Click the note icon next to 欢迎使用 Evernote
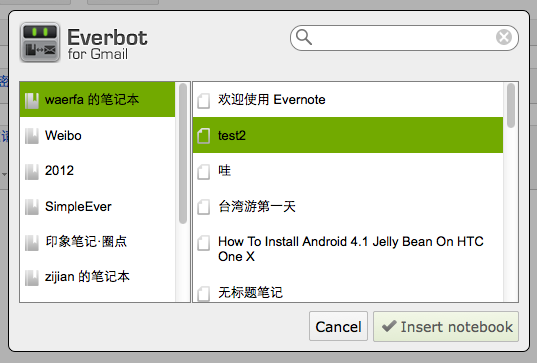The width and height of the screenshot is (537, 363). pos(204,101)
